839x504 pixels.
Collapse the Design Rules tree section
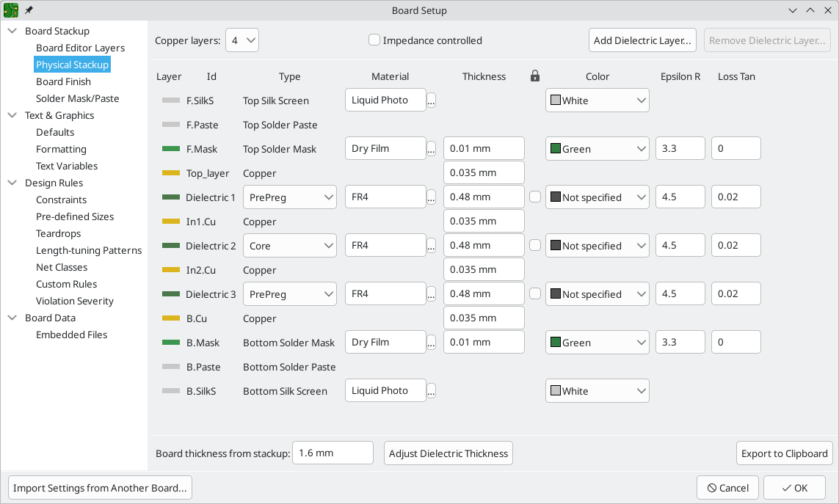click(x=12, y=183)
